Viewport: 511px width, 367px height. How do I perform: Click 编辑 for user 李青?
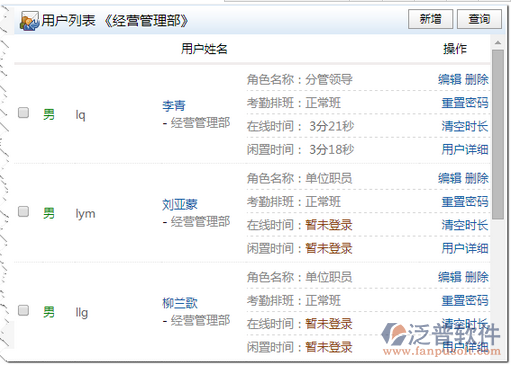[450, 79]
